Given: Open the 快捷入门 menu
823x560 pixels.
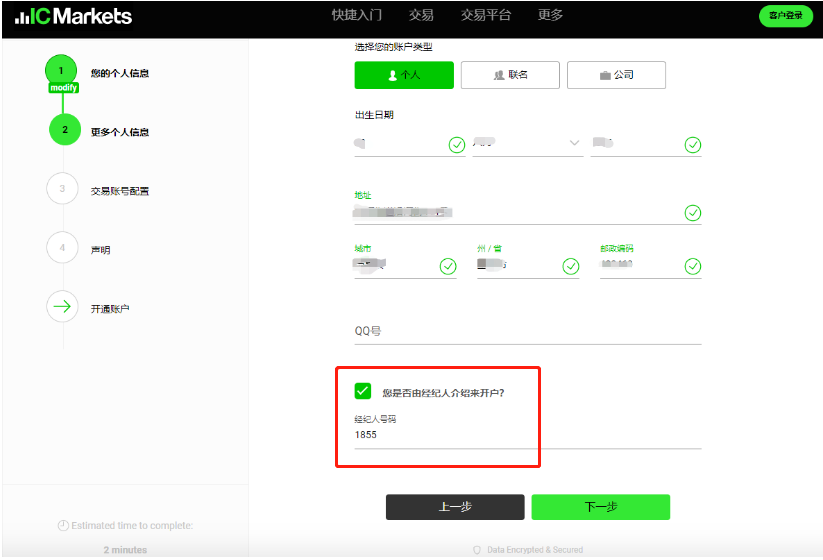Looking at the screenshot, I should (357, 15).
